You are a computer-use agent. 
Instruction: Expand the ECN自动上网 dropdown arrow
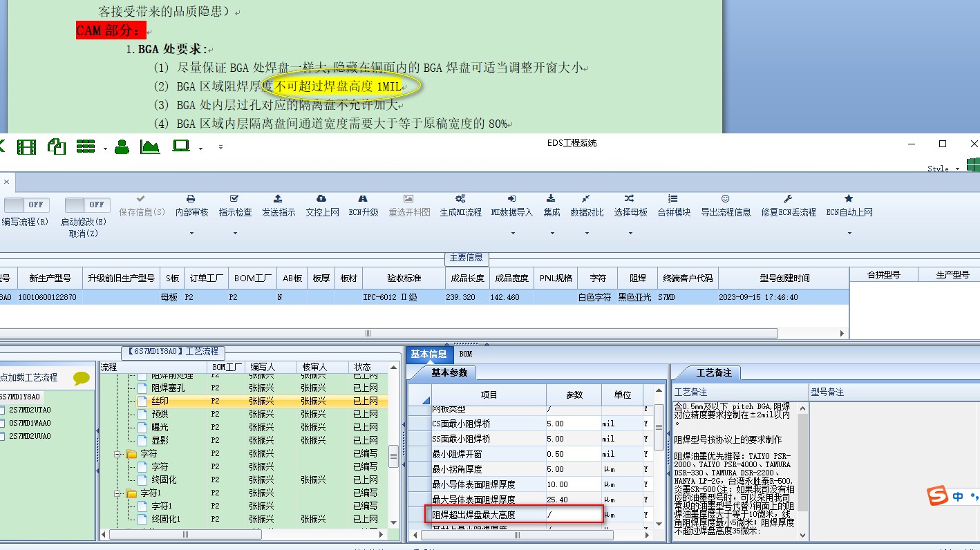(849, 233)
